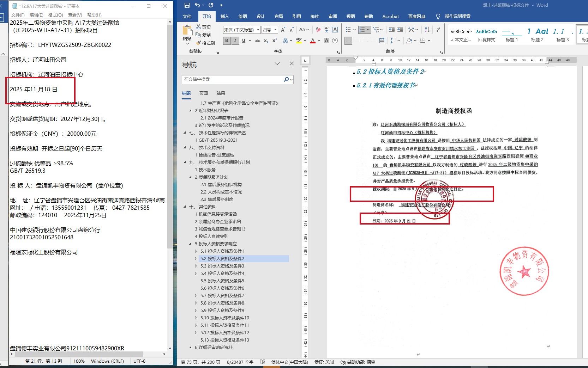The height and width of the screenshot is (368, 588).
Task: Toggle italic formatting
Action: [x=235, y=41]
